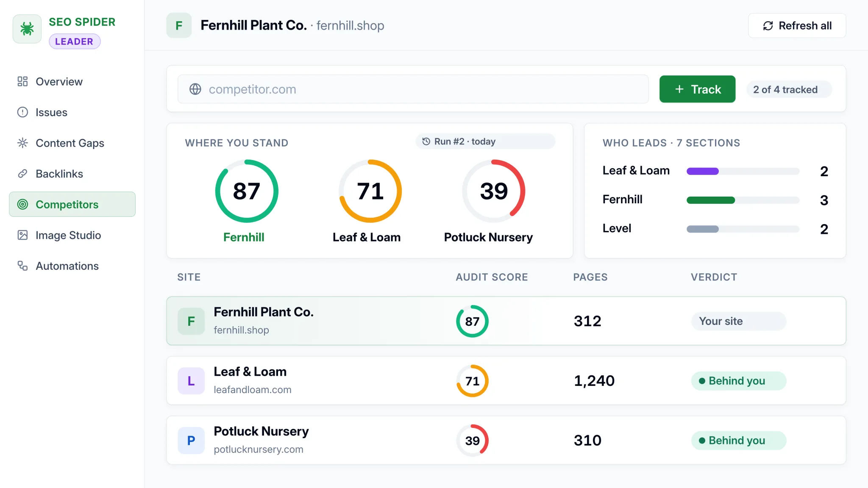Click the Automations workflow icon
The width and height of the screenshot is (868, 488).
[x=22, y=266]
